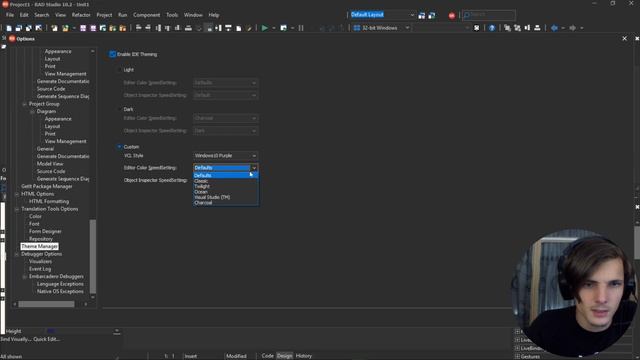Open the File menu

[10, 15]
